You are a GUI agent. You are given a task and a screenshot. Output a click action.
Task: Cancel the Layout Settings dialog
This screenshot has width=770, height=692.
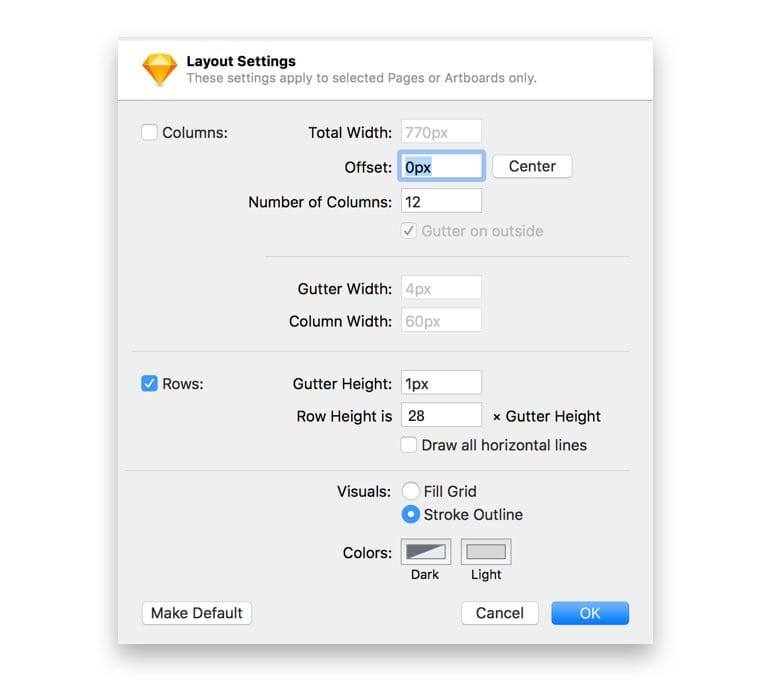tap(499, 613)
